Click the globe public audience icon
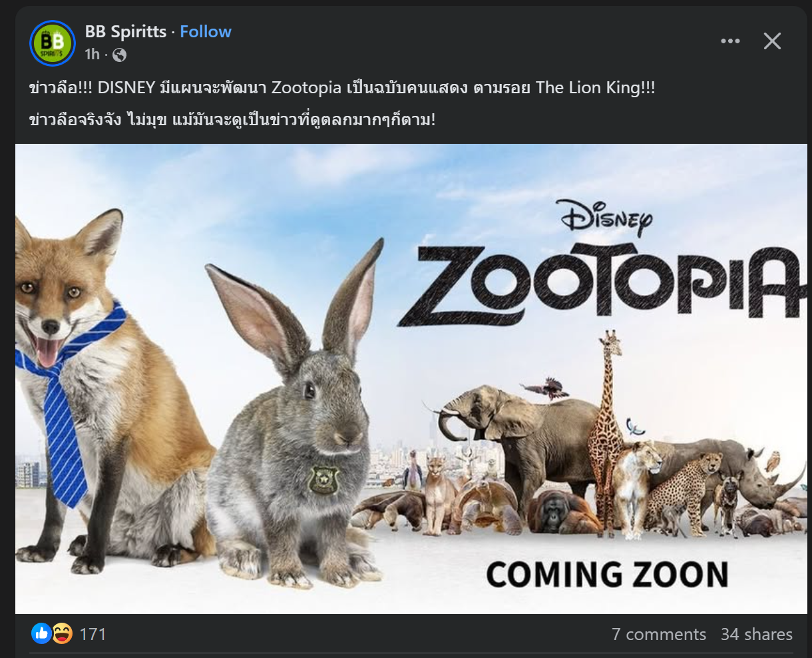This screenshot has height=658, width=812. click(x=120, y=55)
